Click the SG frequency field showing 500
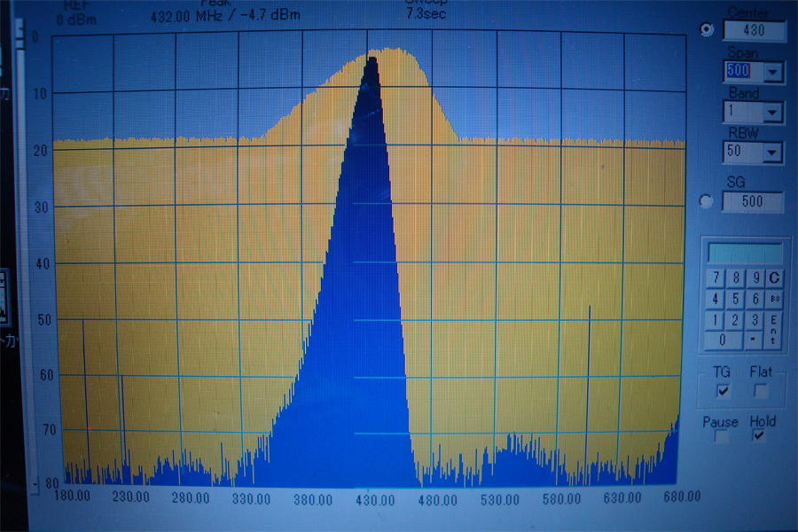 (753, 201)
